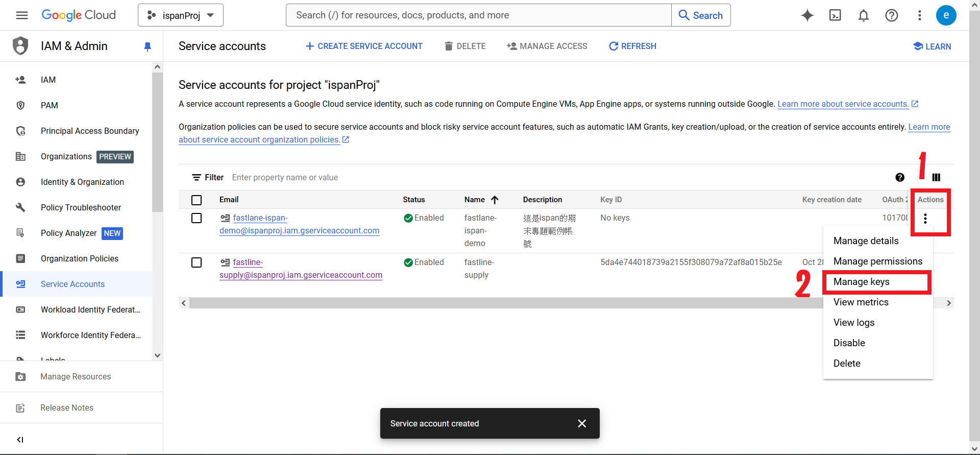This screenshot has height=455, width=980.
Task: Open the help question mark menu
Action: pos(892,15)
